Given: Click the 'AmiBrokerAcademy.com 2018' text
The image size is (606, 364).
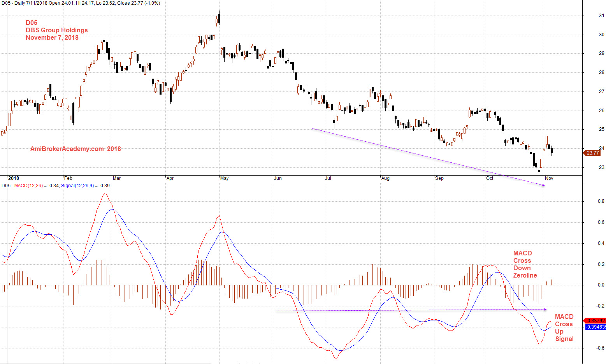Looking at the screenshot, I should pos(76,149).
